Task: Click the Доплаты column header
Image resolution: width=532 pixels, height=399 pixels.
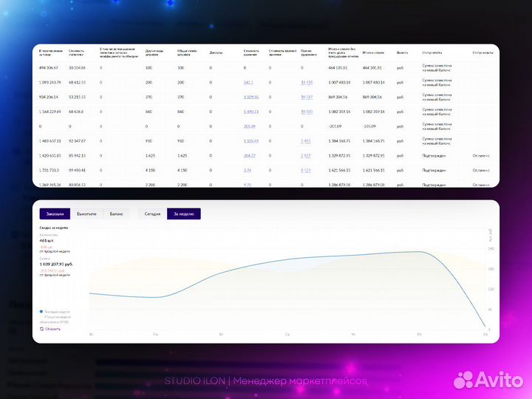Action: coord(216,53)
